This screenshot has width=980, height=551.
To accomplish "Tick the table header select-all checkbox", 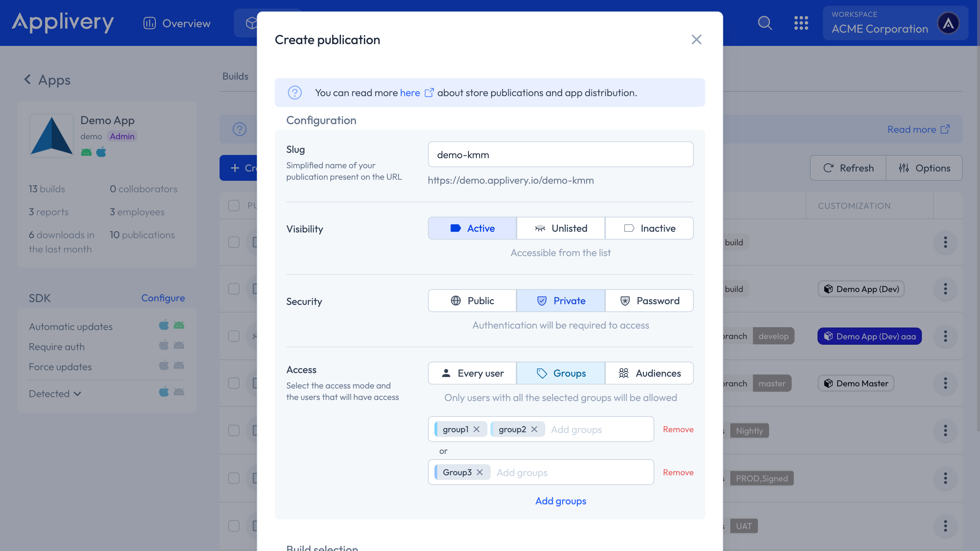I will click(234, 206).
